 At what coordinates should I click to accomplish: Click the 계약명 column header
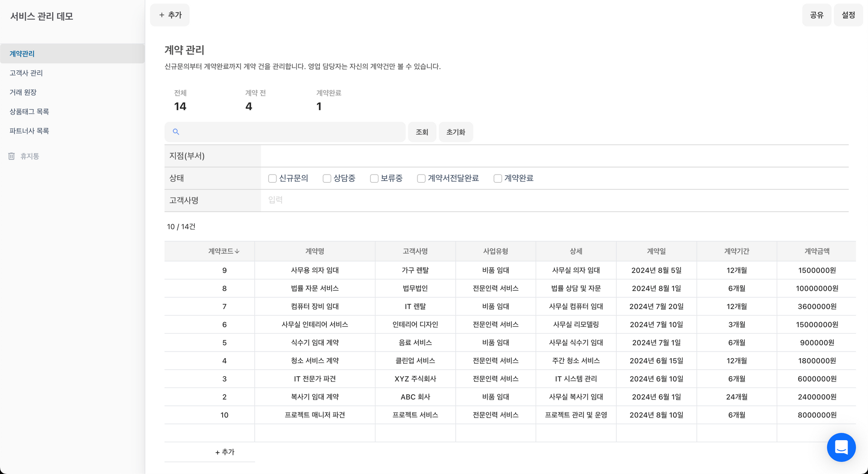click(315, 251)
